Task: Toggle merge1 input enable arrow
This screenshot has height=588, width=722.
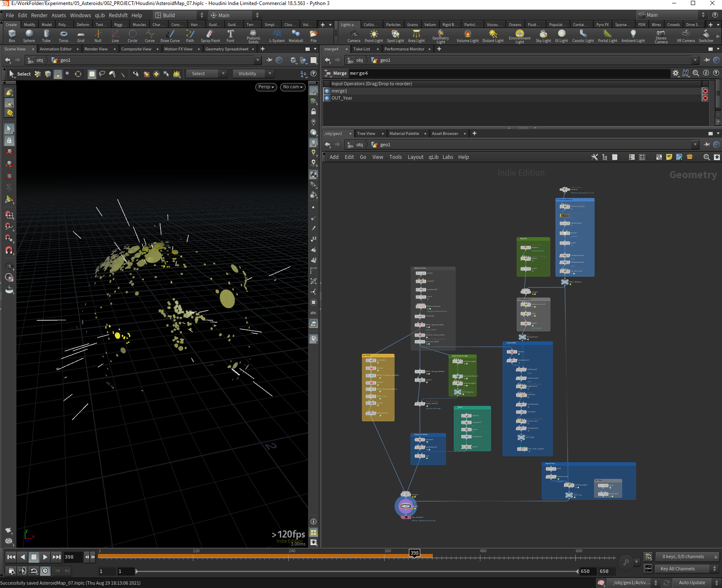Action: click(x=327, y=91)
